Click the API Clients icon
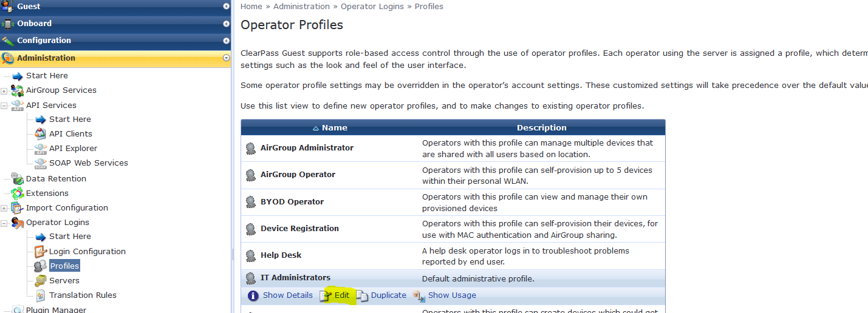Image resolution: width=868 pixels, height=313 pixels. coord(41,134)
